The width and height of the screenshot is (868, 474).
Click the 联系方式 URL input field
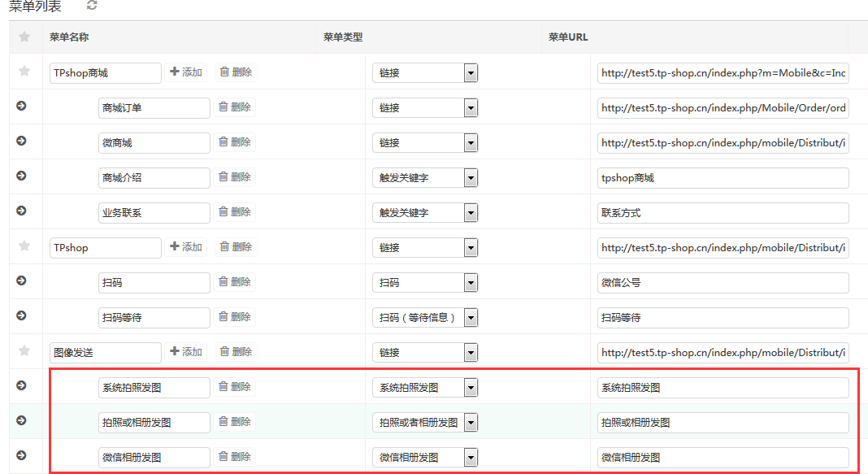723,213
